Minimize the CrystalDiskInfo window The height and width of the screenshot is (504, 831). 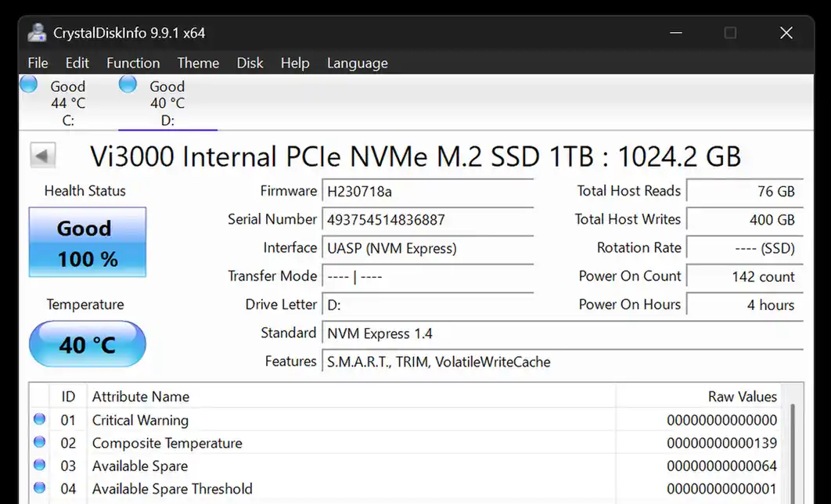point(676,33)
